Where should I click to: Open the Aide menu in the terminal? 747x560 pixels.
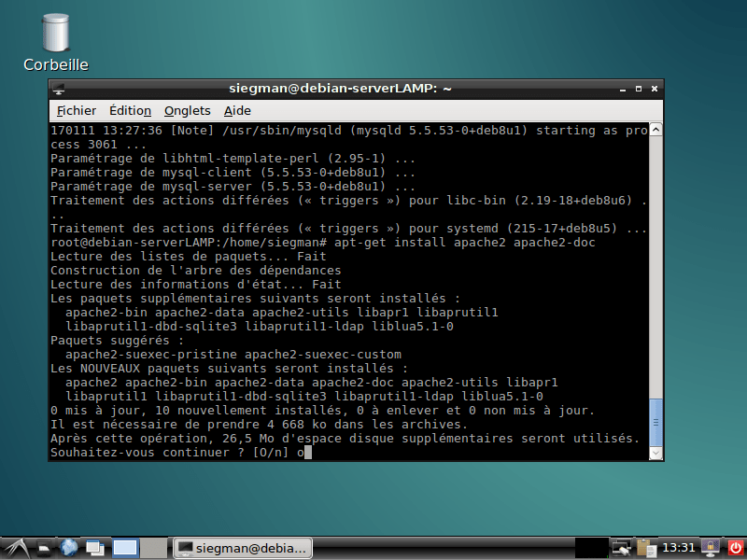[237, 110]
